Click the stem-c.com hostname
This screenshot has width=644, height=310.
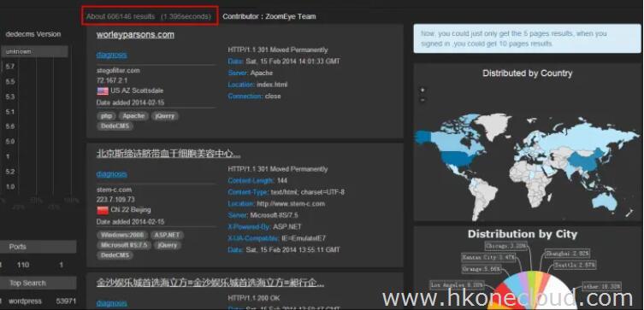coord(115,190)
